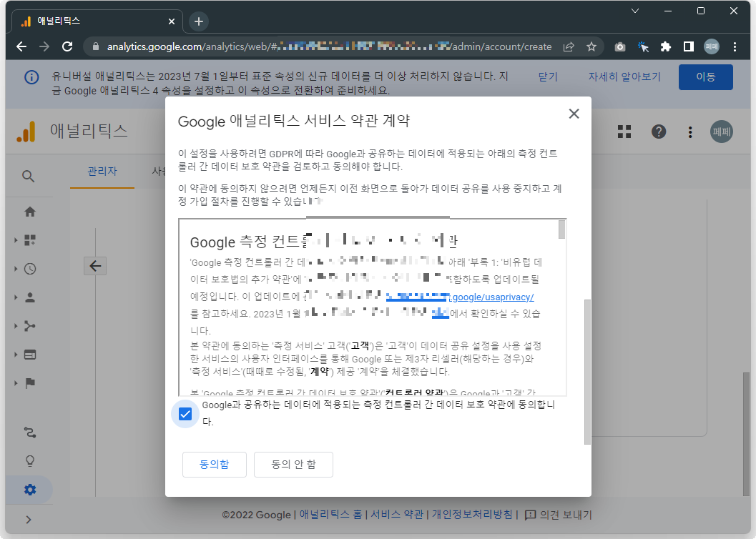Collapse the sidebar with the bottom chevron

point(29,520)
